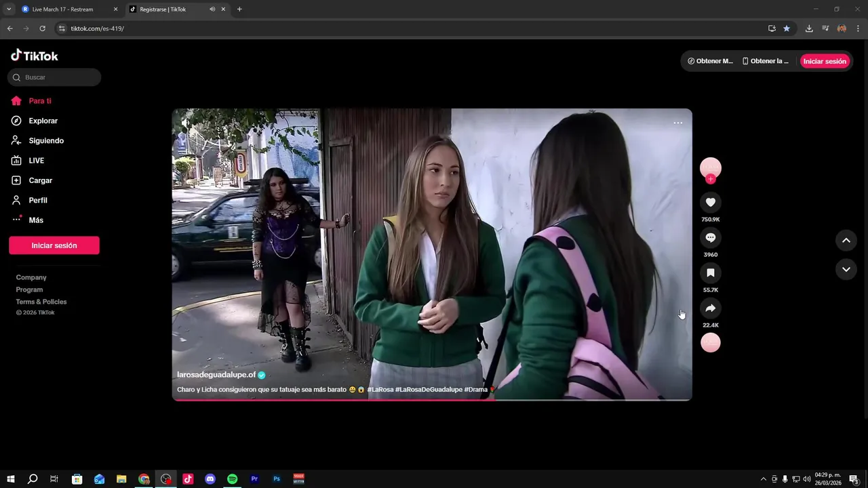Open Windows Start menu
Viewport: 868px width, 488px height.
[x=11, y=479]
